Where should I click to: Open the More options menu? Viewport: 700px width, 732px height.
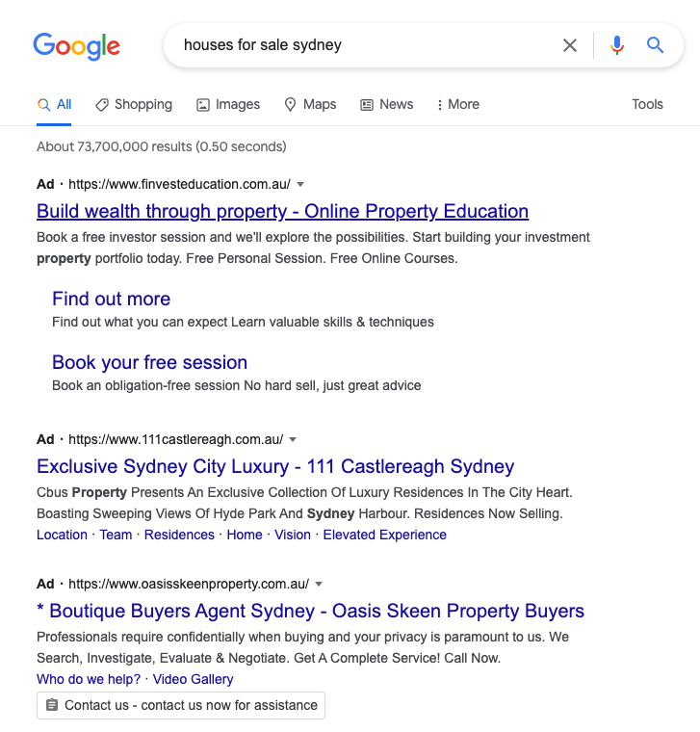pos(457,104)
